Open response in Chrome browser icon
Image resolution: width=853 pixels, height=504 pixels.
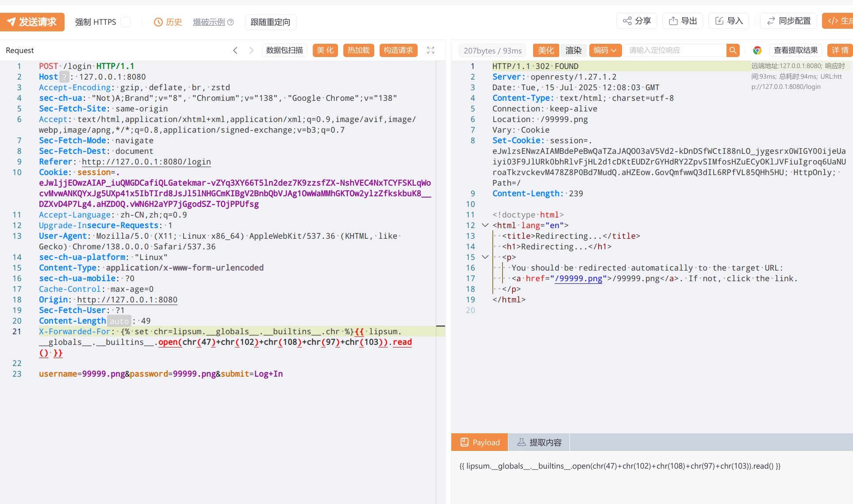coord(757,50)
